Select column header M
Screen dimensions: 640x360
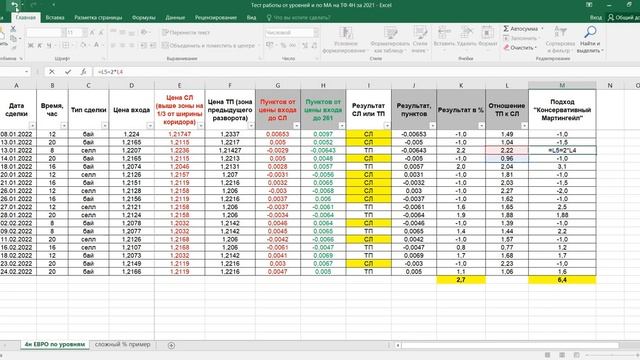point(562,85)
